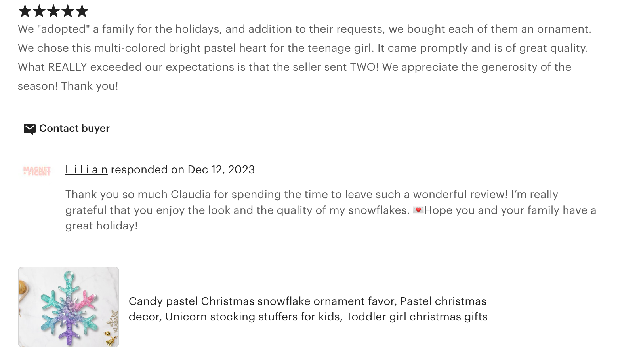Click the fifth rating star
Viewport: 618px width, 364px height.
(x=82, y=11)
